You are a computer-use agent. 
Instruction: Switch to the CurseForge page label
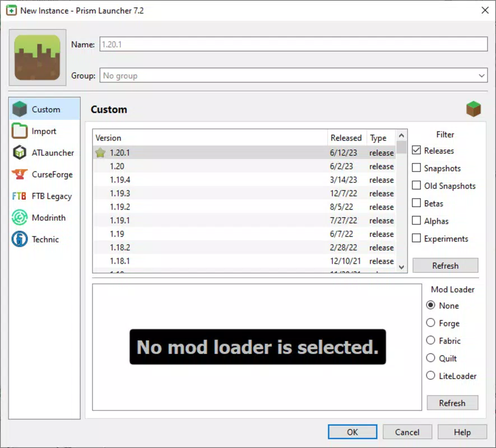click(x=52, y=175)
